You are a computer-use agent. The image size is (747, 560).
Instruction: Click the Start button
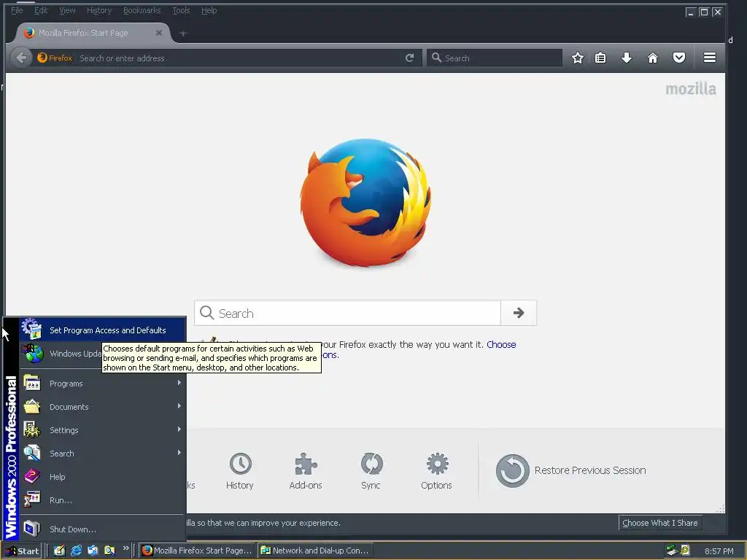pos(22,551)
